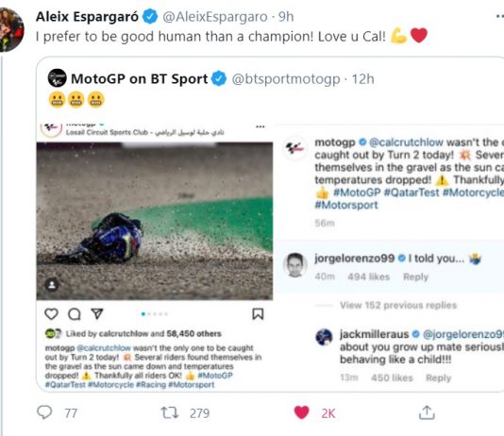
Task: Select the photo carousel dot indicator
Action: (x=155, y=314)
